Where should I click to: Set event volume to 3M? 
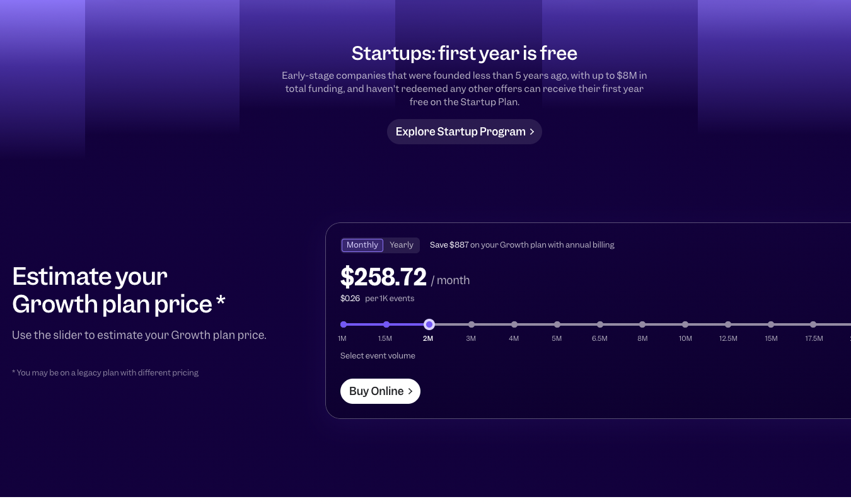[472, 324]
